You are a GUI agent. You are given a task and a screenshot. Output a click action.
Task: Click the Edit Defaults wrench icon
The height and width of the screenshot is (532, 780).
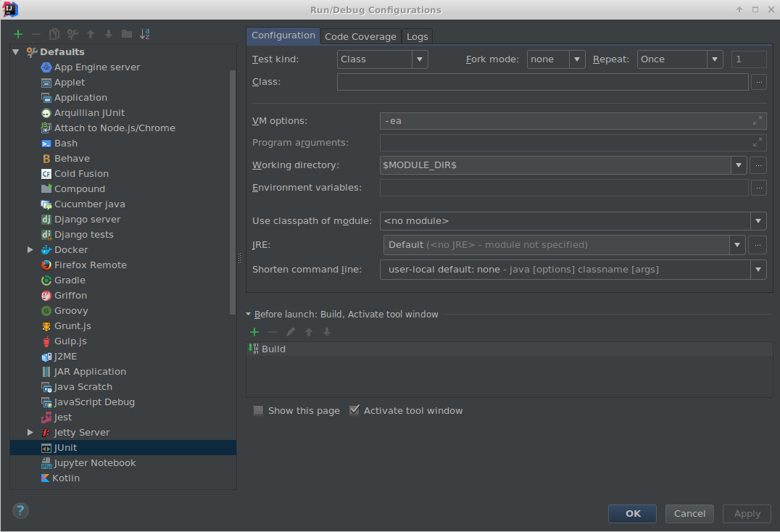pyautogui.click(x=72, y=34)
